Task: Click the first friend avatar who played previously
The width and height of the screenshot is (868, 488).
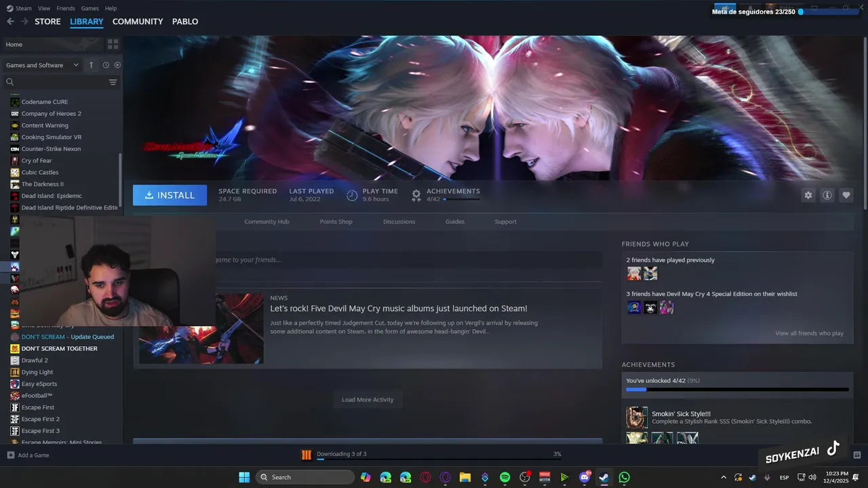Action: [634, 274]
